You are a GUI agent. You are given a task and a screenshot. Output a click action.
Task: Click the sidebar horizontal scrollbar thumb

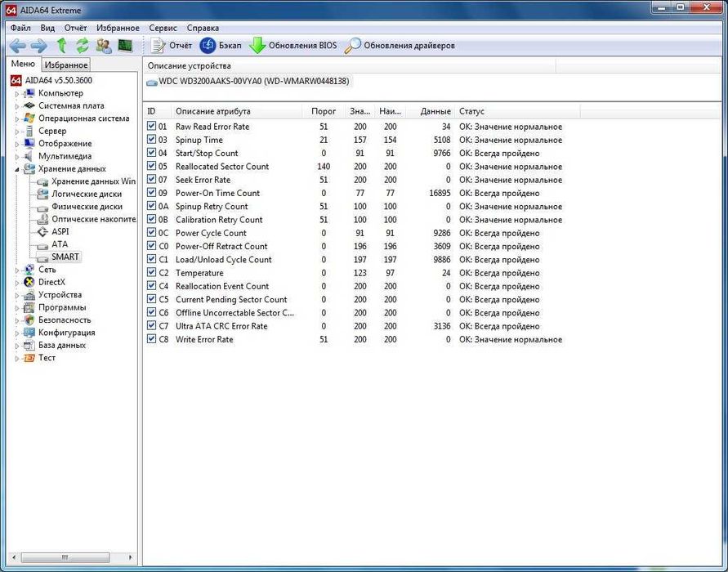(x=65, y=557)
